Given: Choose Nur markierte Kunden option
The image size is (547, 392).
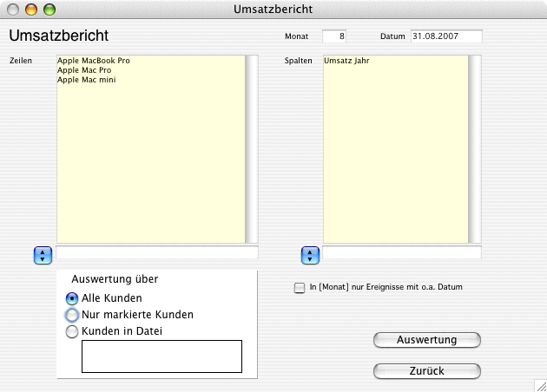Looking at the screenshot, I should point(72,315).
